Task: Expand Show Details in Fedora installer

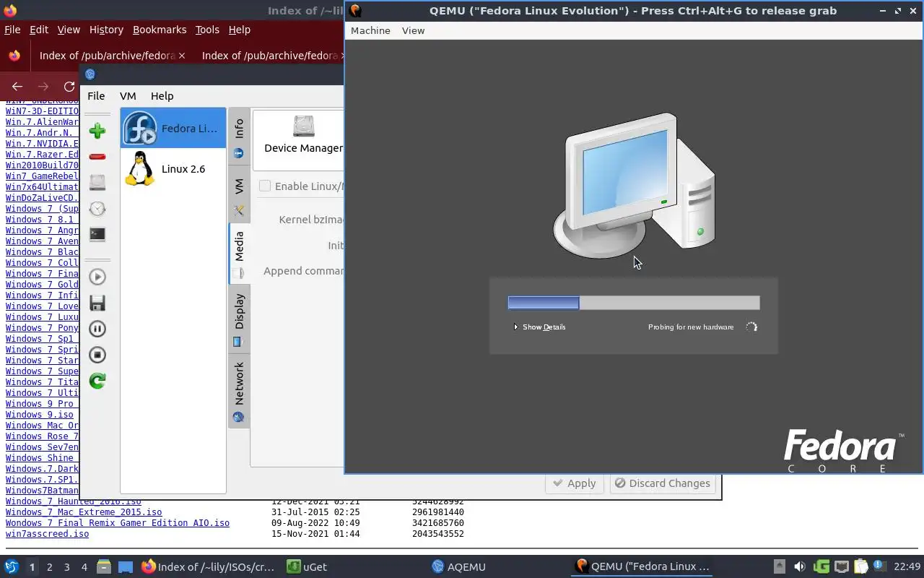Action: click(x=539, y=327)
